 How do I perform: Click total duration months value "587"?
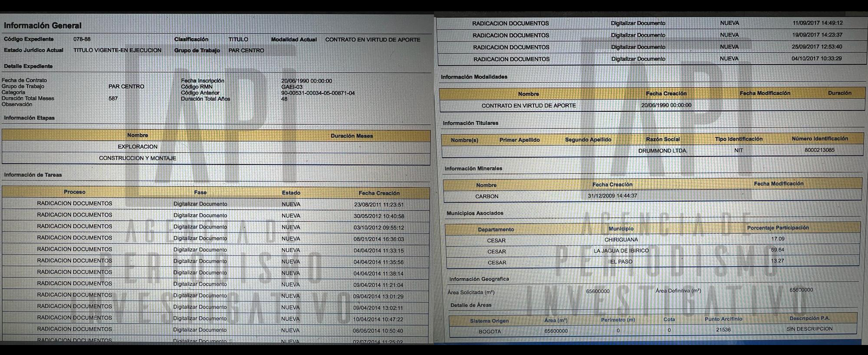coord(113,99)
